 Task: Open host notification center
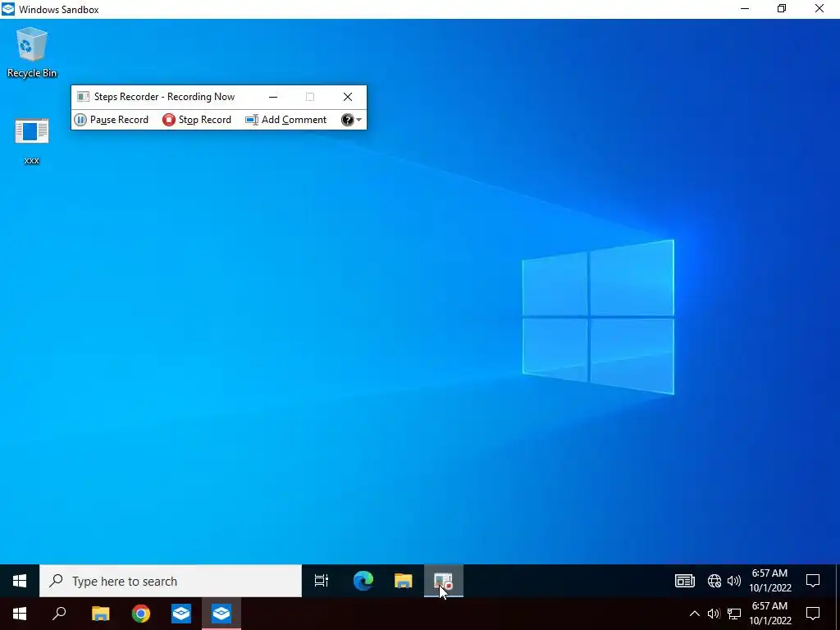[813, 614]
